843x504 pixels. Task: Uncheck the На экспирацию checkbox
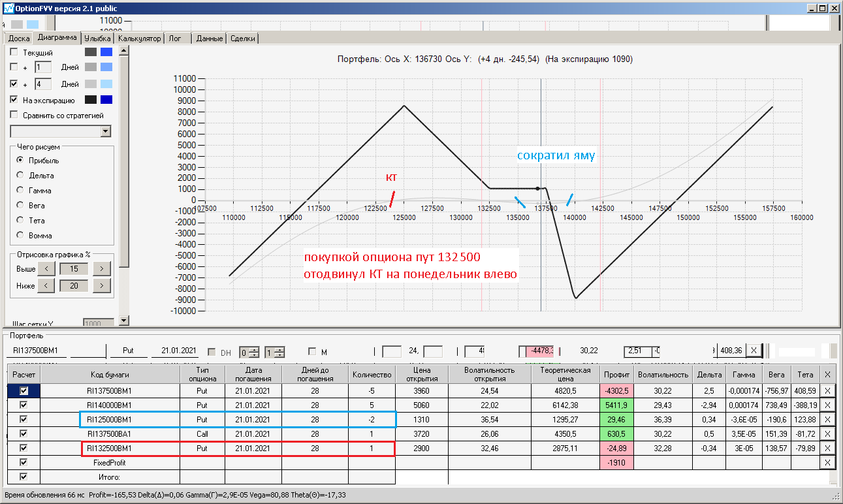14,100
